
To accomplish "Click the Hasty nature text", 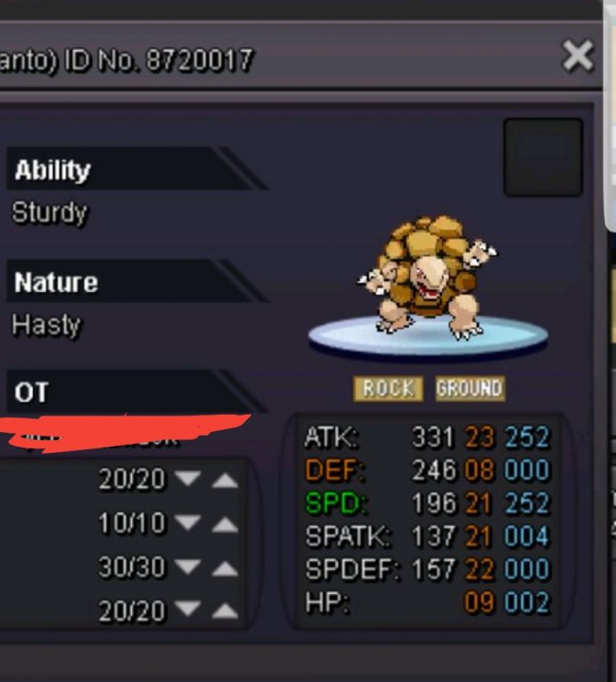I will click(x=46, y=325).
